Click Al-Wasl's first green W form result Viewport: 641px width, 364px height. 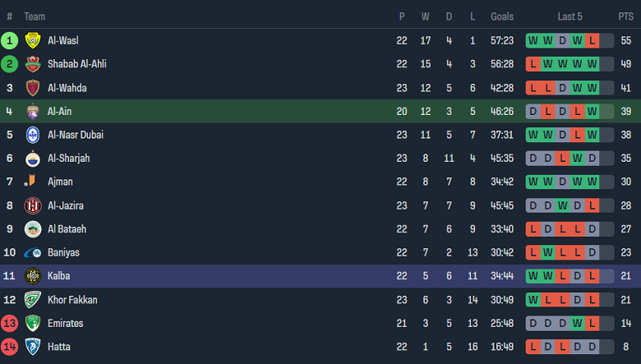(x=533, y=40)
